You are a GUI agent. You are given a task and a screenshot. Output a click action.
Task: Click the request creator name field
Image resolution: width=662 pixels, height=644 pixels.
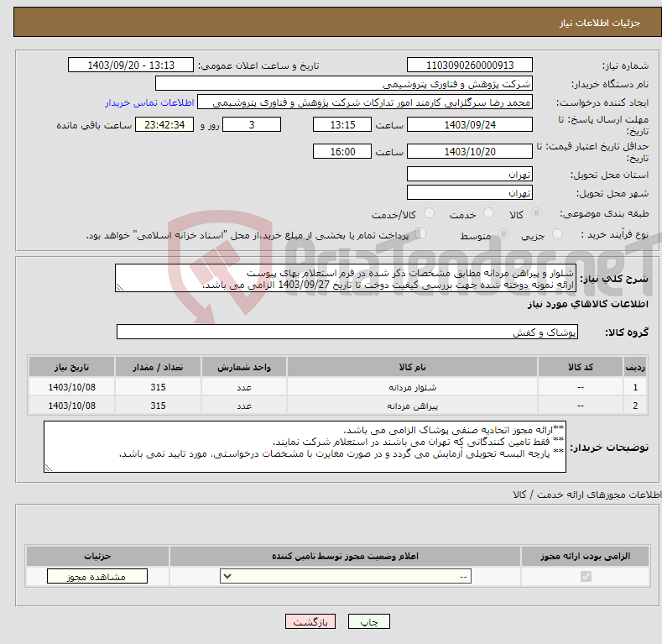tap(365, 102)
